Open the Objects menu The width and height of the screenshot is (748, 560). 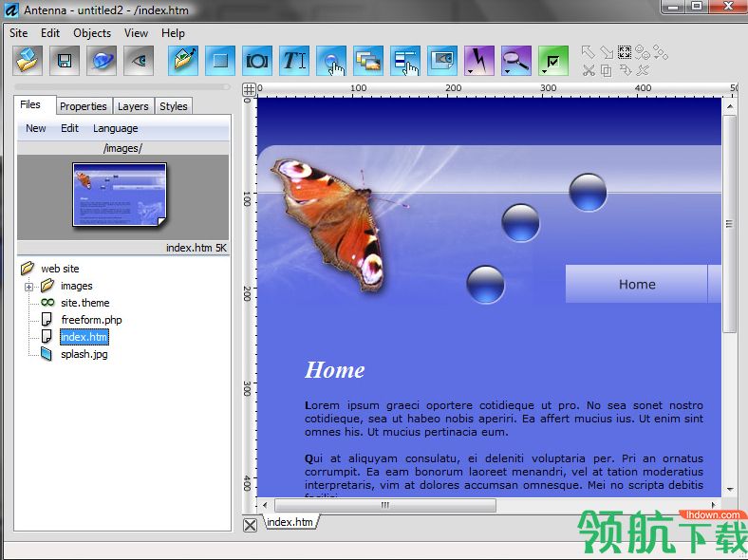[x=92, y=33]
